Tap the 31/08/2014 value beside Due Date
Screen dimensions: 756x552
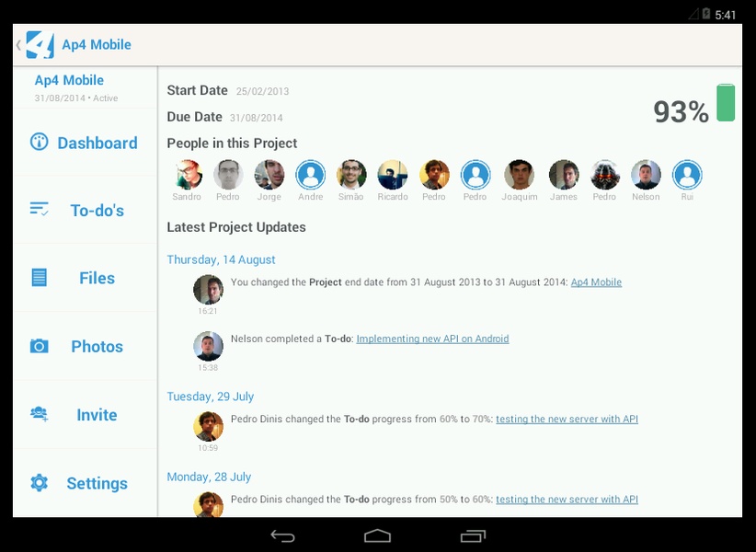pos(256,118)
